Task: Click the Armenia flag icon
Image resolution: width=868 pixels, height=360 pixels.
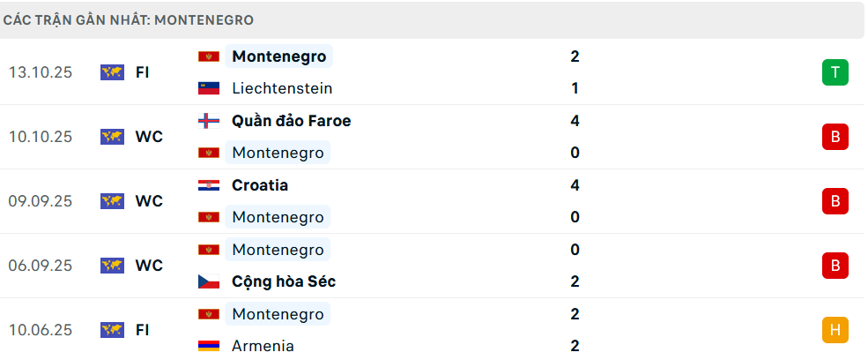Action: [209, 346]
